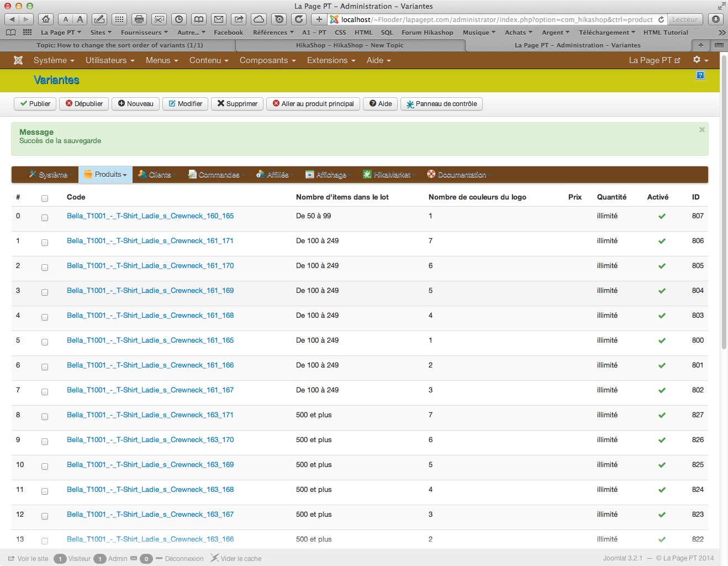Screen dimensions: 728x566
Task: Expand the Contenu dropdown menu
Action: point(209,60)
